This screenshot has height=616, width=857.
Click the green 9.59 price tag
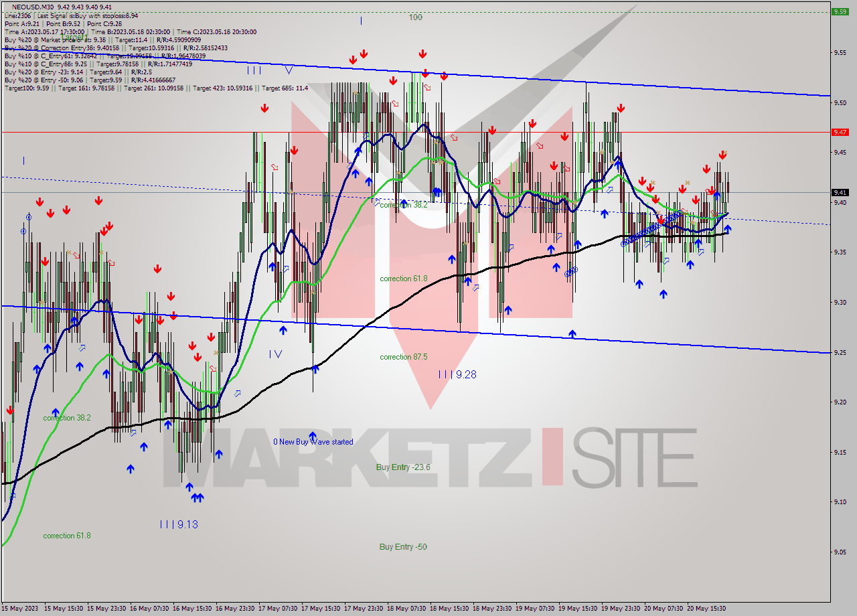[x=840, y=11]
